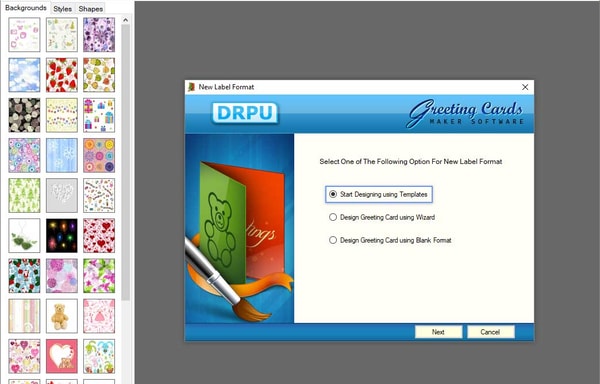This screenshot has width=600, height=384.
Task: Pick the mixed pink hearts background
Action: 24,356
